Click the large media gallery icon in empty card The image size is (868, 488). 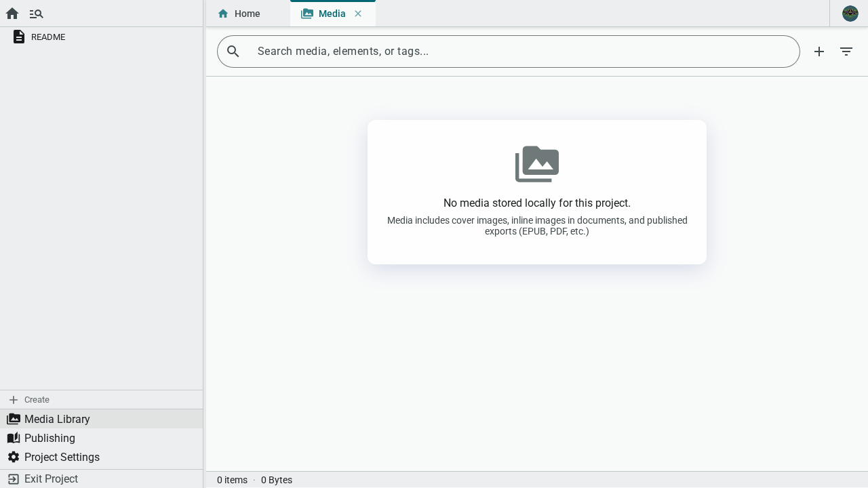click(537, 164)
